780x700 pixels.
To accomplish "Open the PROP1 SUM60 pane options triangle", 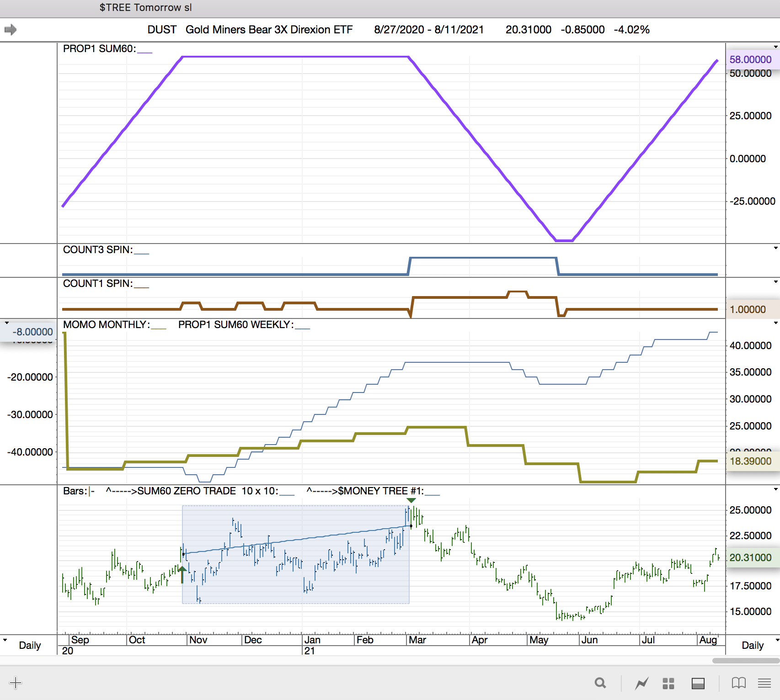I will pos(776,47).
